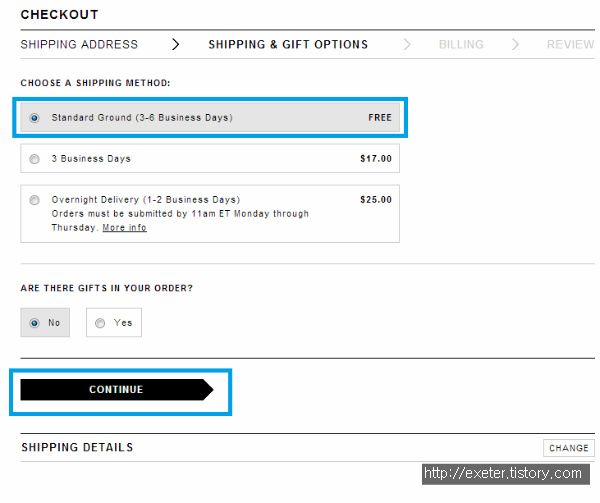
Task: Click the exeter.tistory.com watermark URL
Action: (x=503, y=473)
